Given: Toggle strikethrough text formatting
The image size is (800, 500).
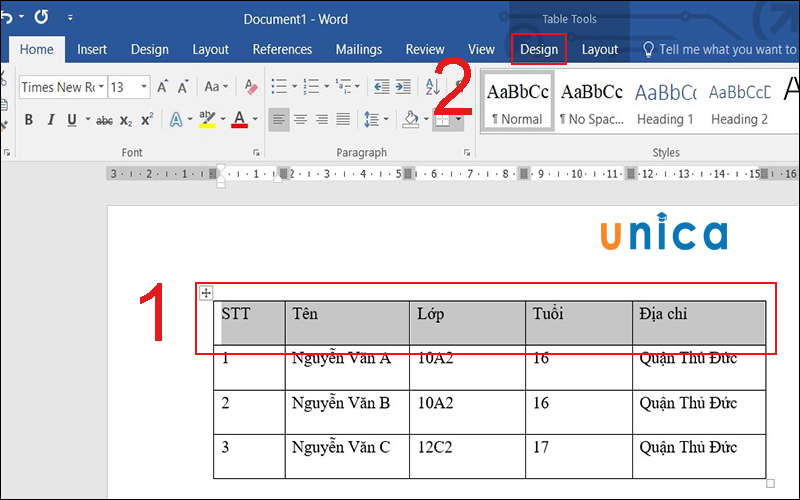Looking at the screenshot, I should click(103, 120).
